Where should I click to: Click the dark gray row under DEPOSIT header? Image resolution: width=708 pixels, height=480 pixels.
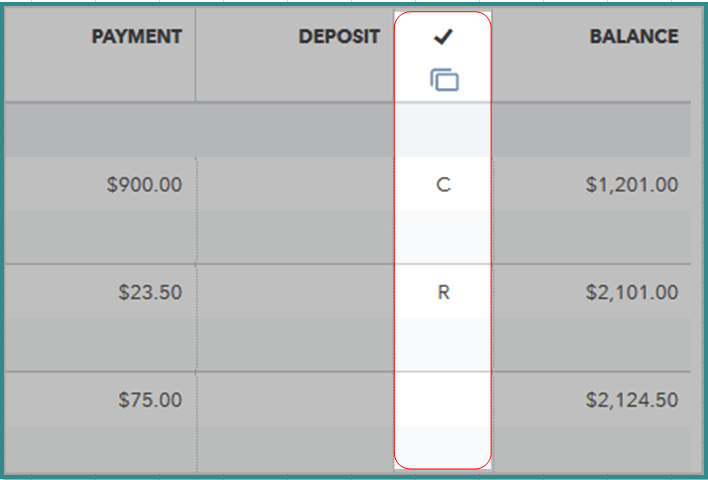[x=295, y=129]
